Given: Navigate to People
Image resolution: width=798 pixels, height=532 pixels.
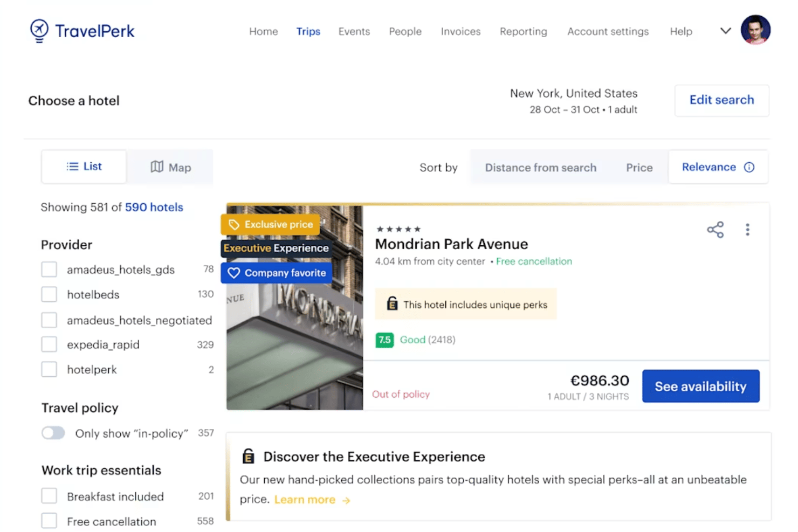Looking at the screenshot, I should pyautogui.click(x=405, y=31).
